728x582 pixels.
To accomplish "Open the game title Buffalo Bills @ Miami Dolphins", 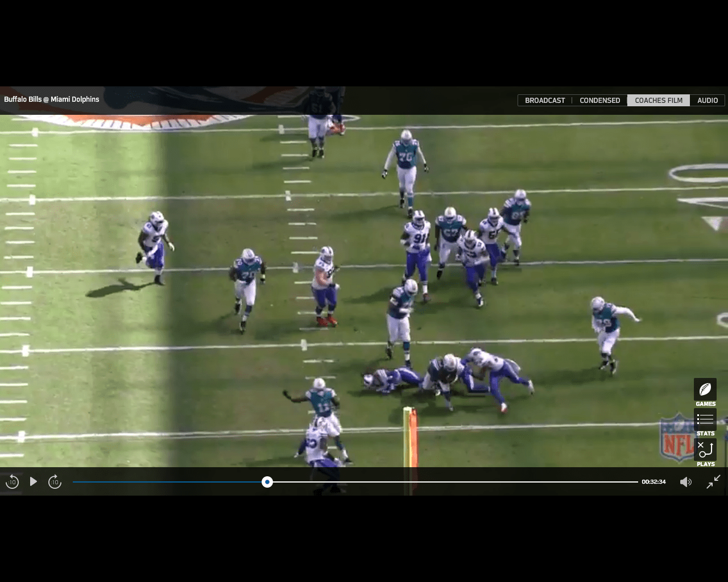I will [x=51, y=99].
